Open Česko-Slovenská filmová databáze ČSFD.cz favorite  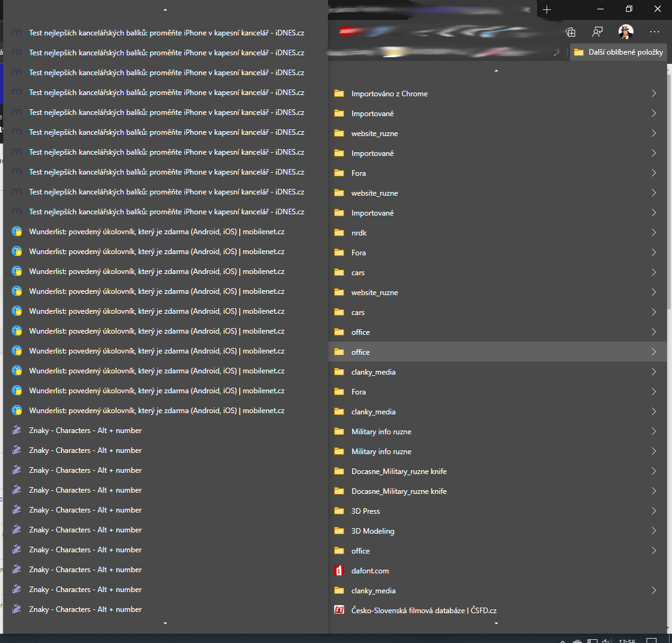click(x=497, y=611)
